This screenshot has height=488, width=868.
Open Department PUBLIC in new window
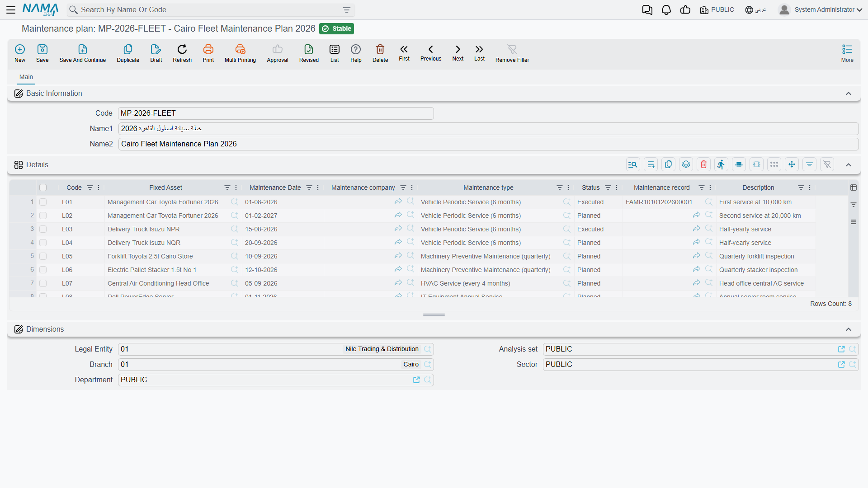coord(416,380)
